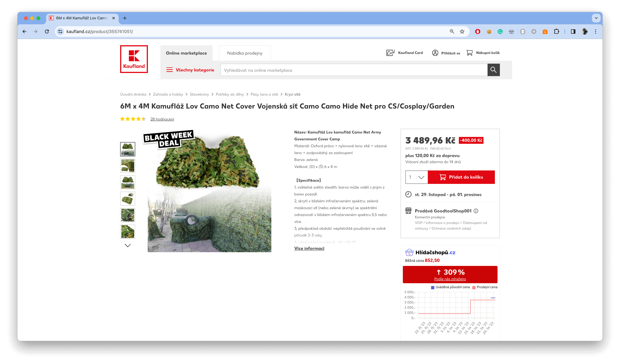Click the Kaufland logo
620x364 pixels.
134,59
